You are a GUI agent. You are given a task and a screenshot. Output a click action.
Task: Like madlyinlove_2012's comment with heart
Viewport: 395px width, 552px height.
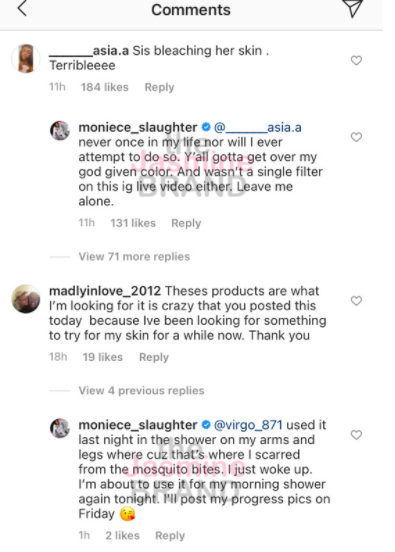[356, 301]
